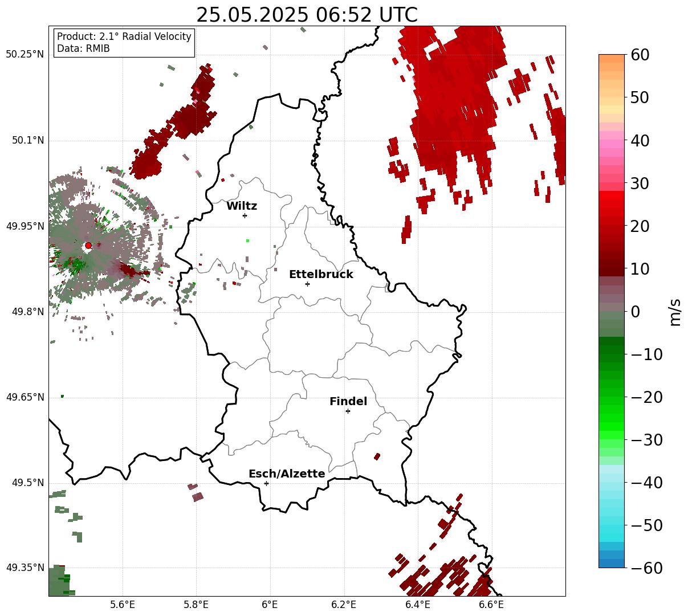
Task: Click the 49.65°N latitude label
Action: (x=25, y=397)
